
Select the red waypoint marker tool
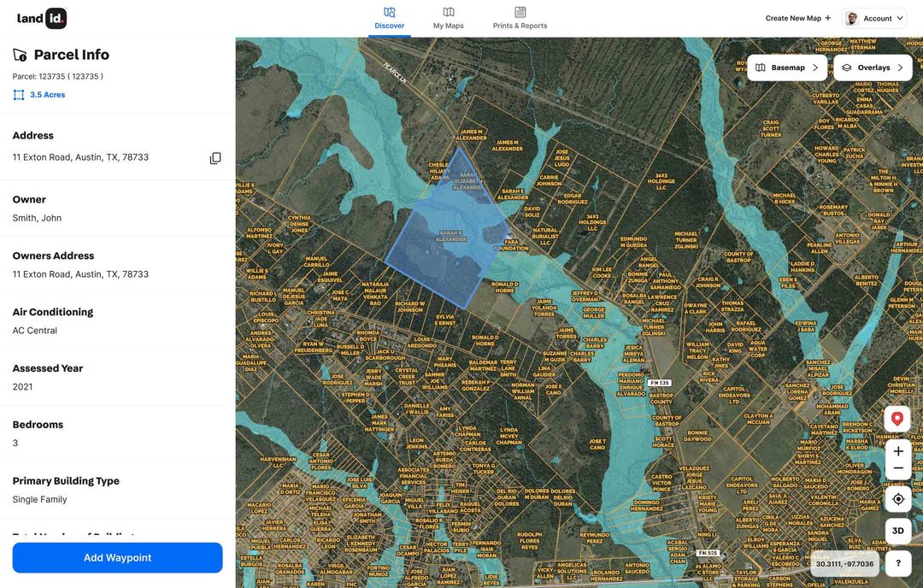[x=897, y=418]
